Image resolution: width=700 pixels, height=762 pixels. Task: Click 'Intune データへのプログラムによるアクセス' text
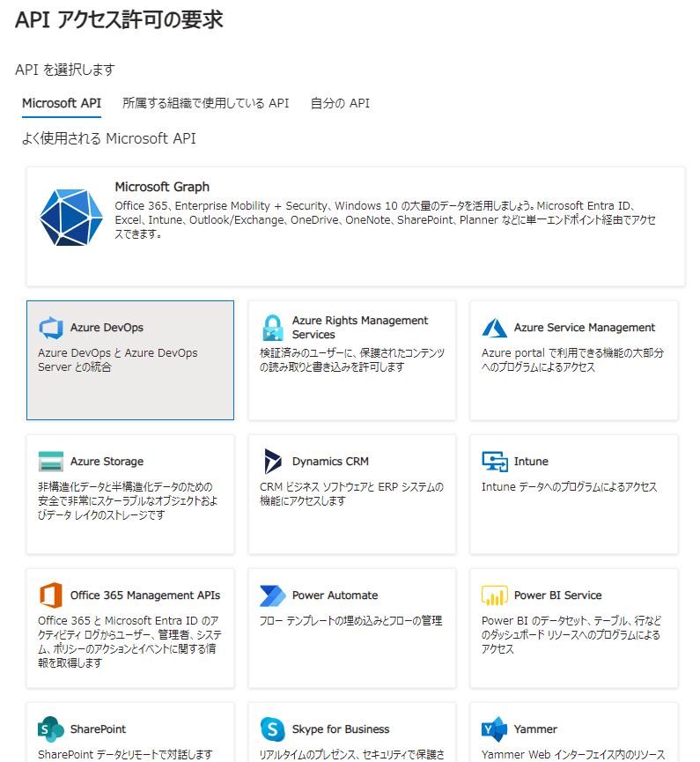point(570,487)
